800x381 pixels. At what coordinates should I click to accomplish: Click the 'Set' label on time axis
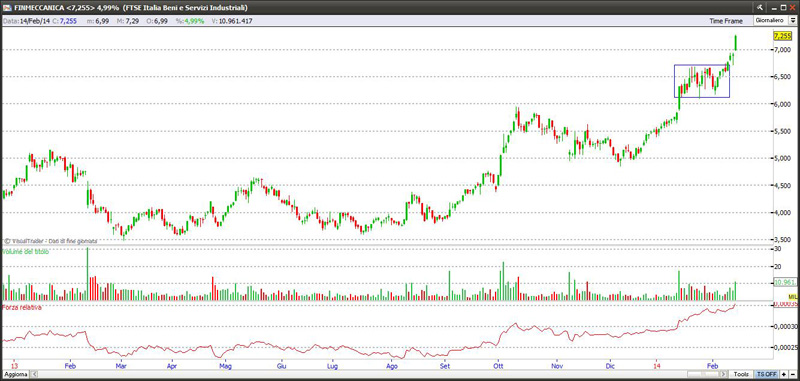coord(445,366)
